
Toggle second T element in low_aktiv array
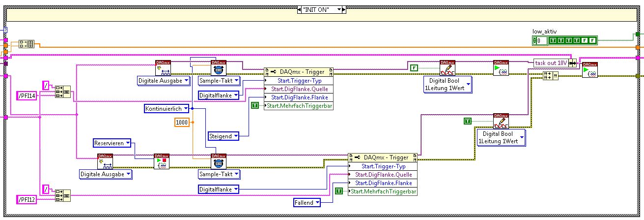[x=560, y=41]
